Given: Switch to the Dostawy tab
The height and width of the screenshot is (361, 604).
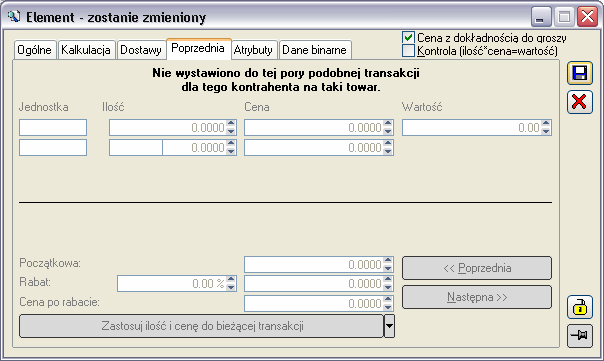Looking at the screenshot, I should coord(141,50).
